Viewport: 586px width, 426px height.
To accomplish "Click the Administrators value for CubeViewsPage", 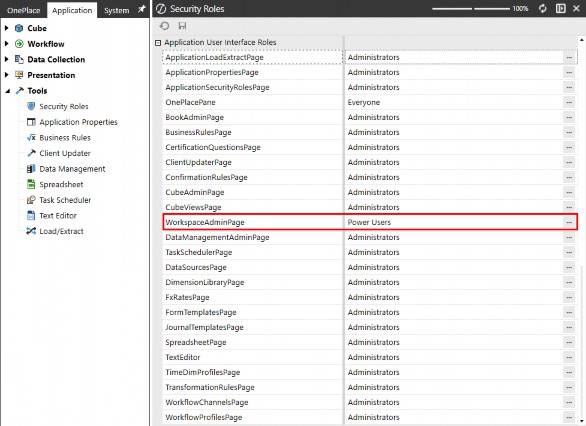I will (x=373, y=207).
